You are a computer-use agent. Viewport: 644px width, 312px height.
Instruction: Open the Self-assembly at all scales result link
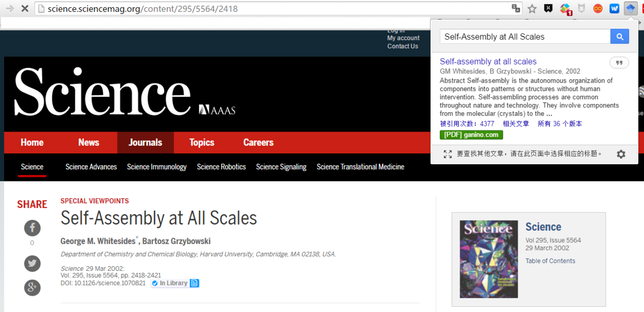488,61
